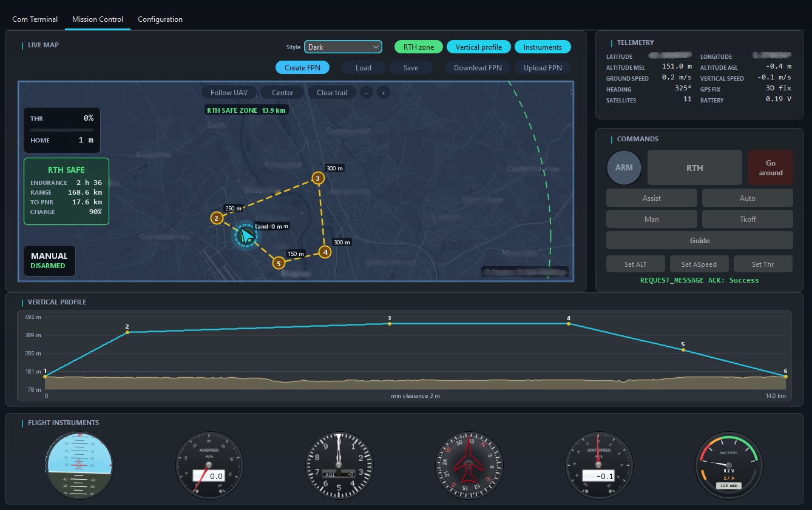The image size is (812, 510).
Task: Click the vertical speed gauge
Action: (598, 466)
